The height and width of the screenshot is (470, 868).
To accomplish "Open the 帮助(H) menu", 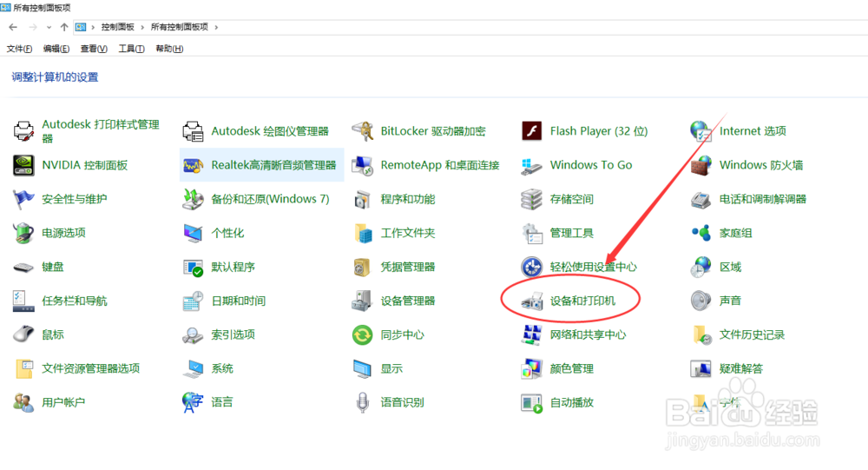I will pyautogui.click(x=169, y=49).
